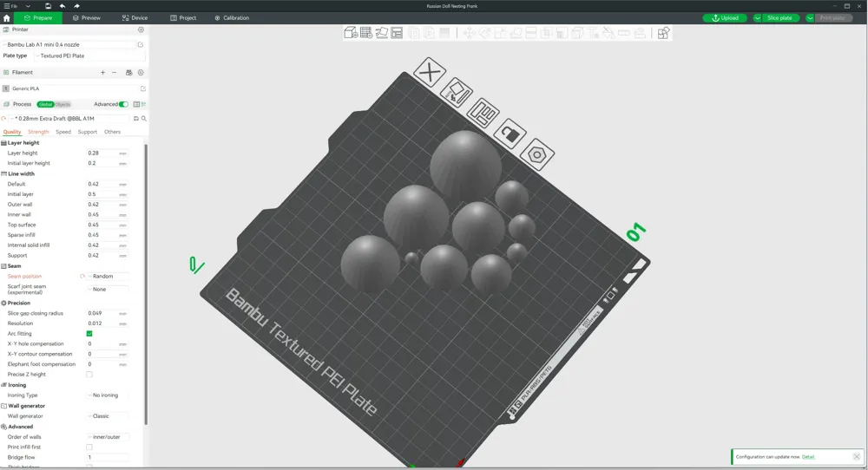Click the Move tool icon in toolbar
868x470 pixels.
(x=469, y=33)
